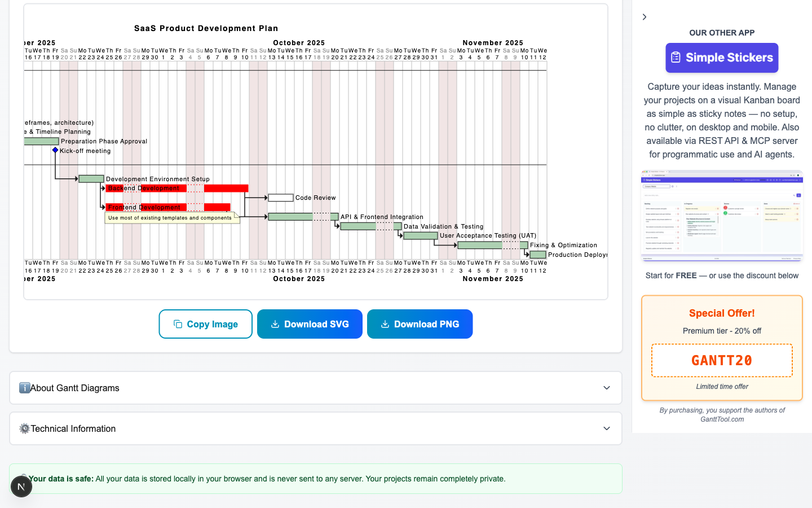Open the Simple Stickers app button

[x=722, y=58]
